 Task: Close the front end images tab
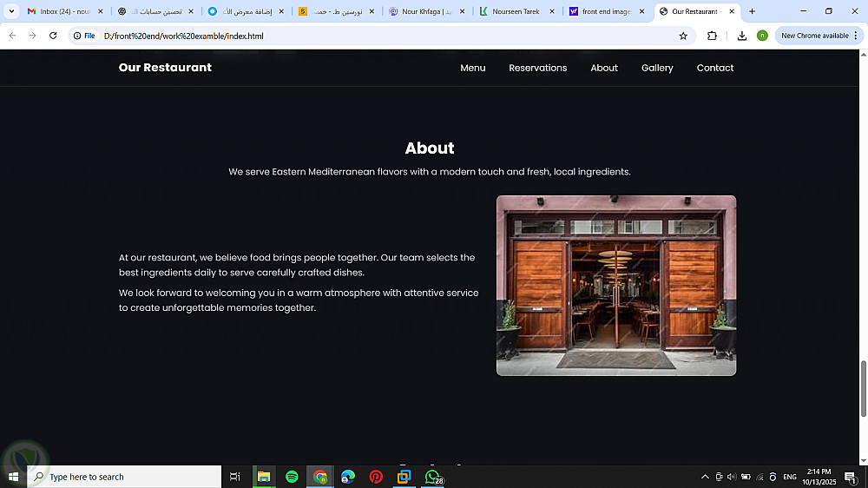641,11
